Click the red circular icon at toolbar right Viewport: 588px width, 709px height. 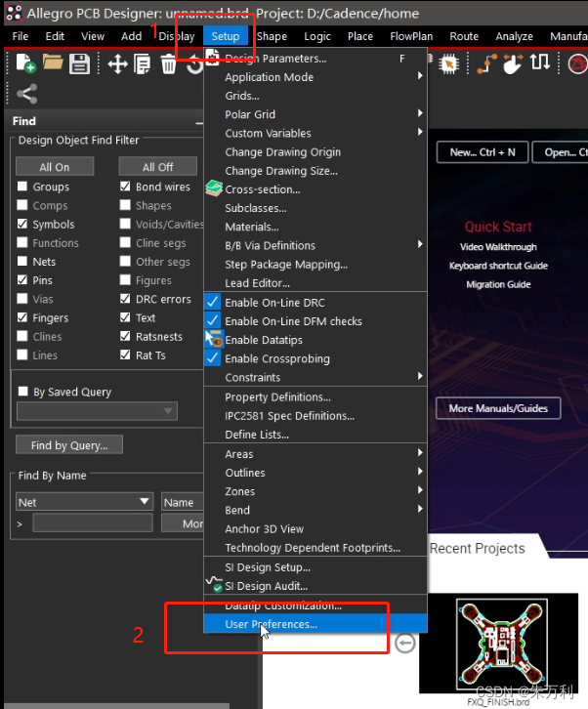click(578, 63)
